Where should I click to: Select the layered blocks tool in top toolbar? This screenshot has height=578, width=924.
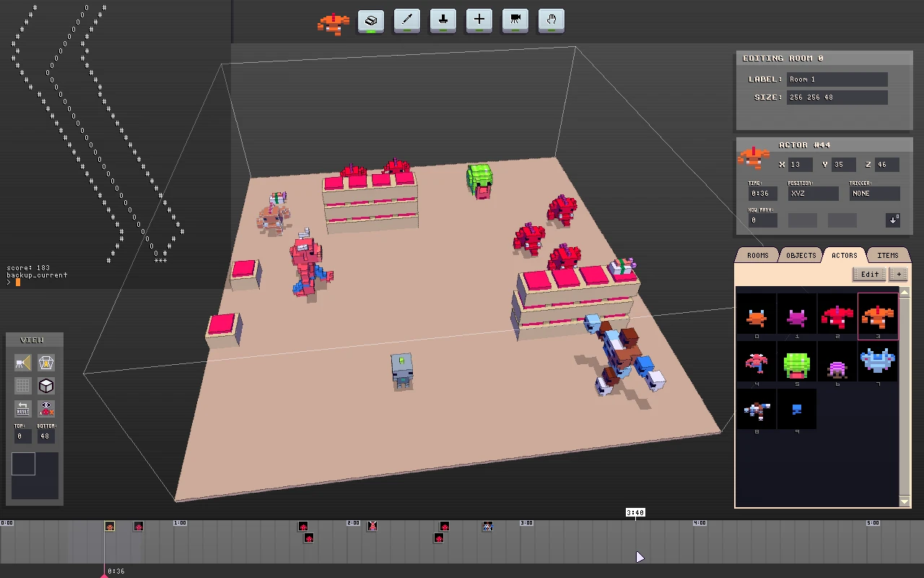coord(371,20)
